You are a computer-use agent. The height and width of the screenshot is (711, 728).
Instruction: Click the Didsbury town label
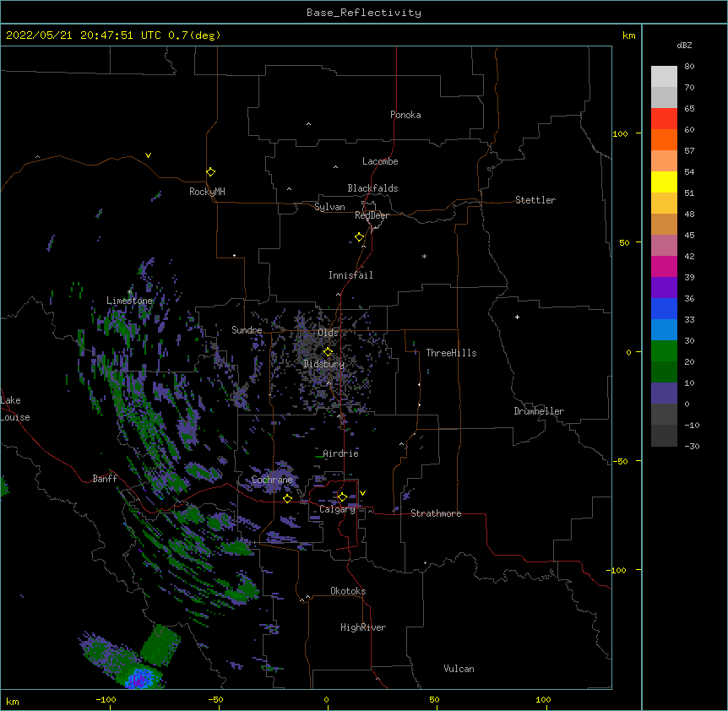324,364
